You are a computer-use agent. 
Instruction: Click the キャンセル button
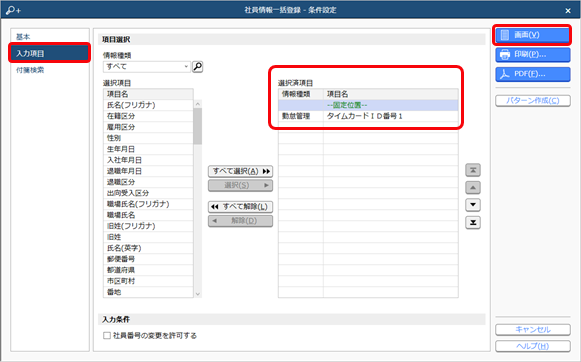pyautogui.click(x=532, y=329)
